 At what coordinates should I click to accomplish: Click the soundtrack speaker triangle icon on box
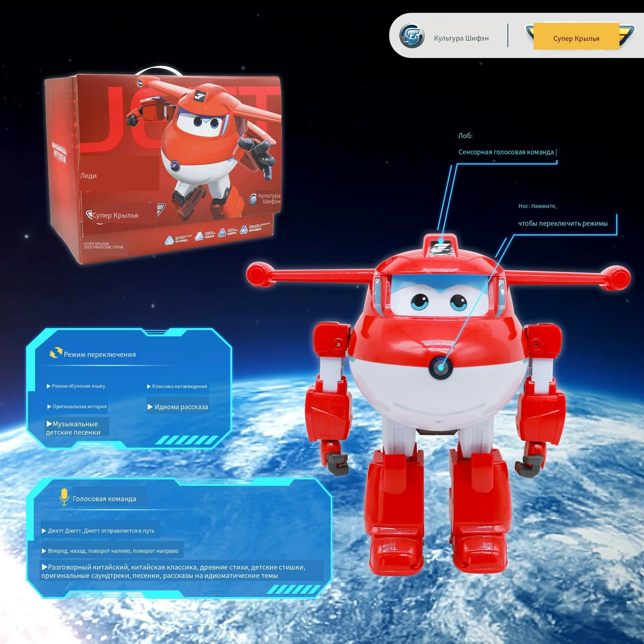[244, 230]
